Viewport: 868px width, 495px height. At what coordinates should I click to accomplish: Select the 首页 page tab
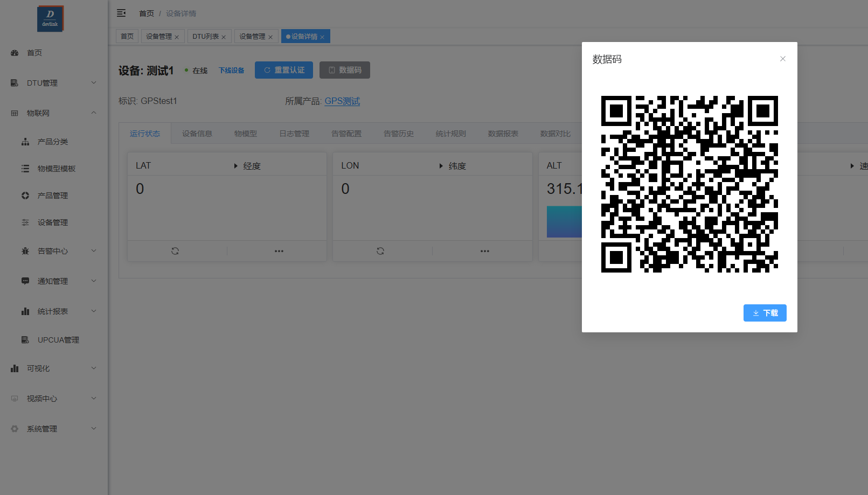[127, 36]
